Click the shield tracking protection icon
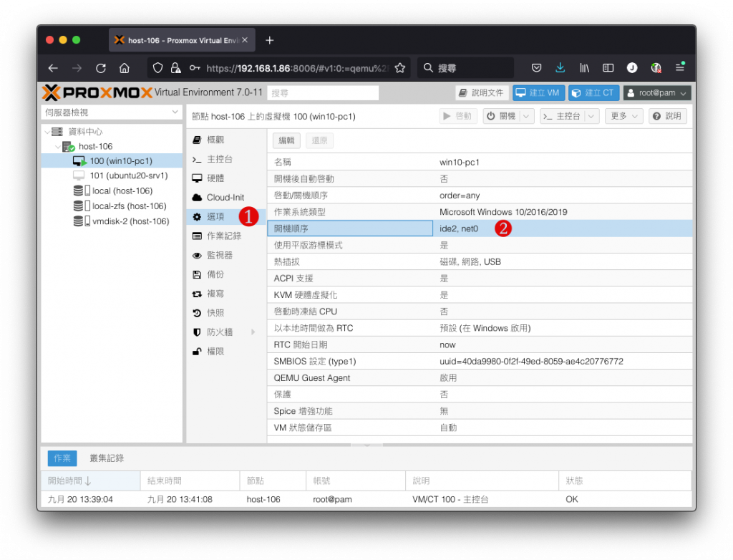 (158, 68)
